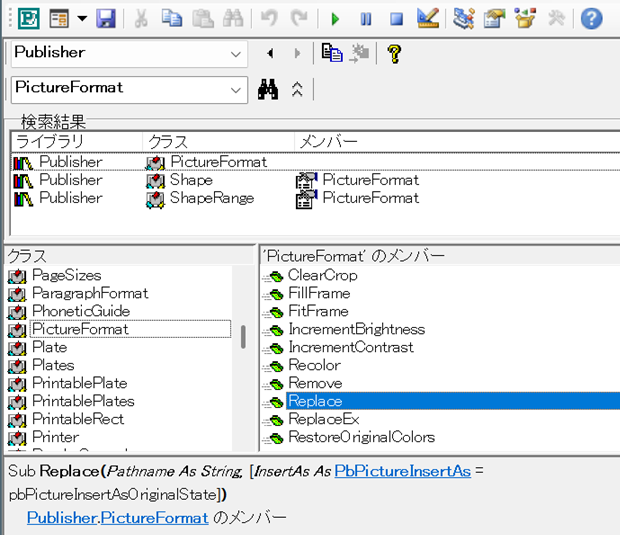Click the Reset stop button
Image resolution: width=620 pixels, height=535 pixels.
[396, 19]
